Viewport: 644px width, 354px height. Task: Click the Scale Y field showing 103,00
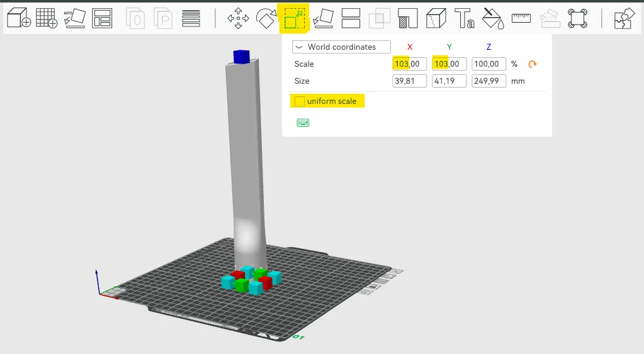pyautogui.click(x=449, y=64)
